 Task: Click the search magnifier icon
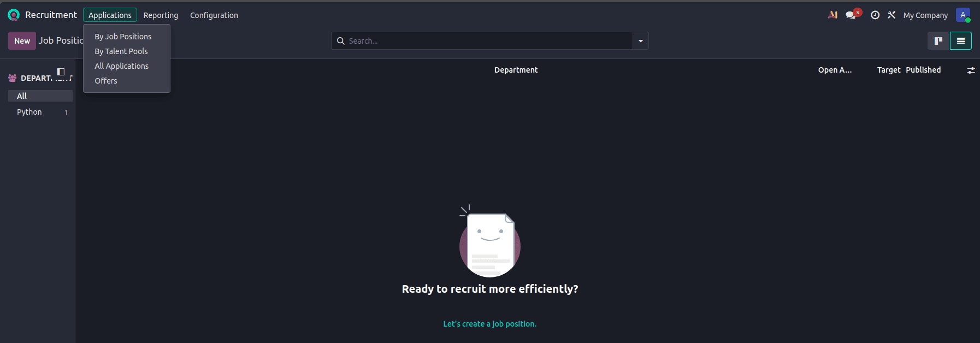click(x=341, y=41)
